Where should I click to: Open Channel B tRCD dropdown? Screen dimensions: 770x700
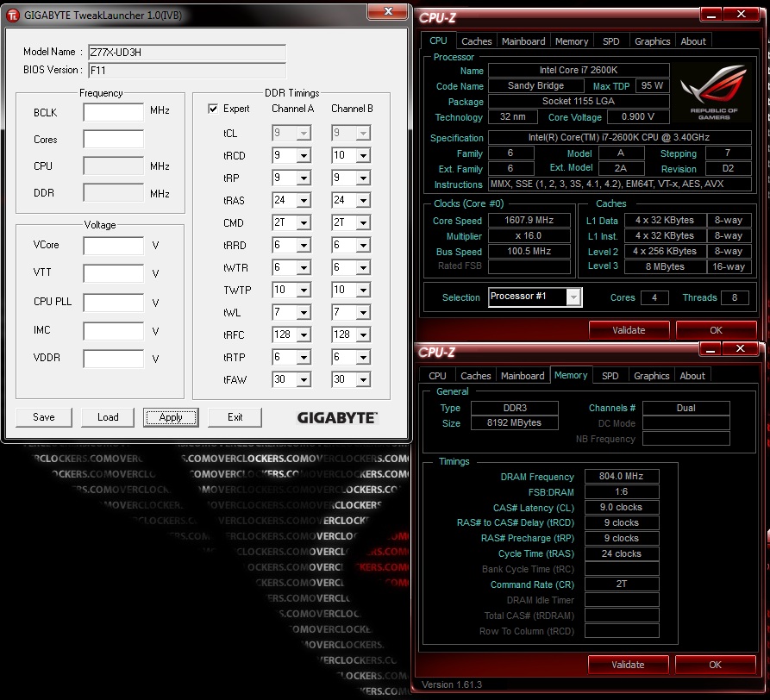[363, 156]
